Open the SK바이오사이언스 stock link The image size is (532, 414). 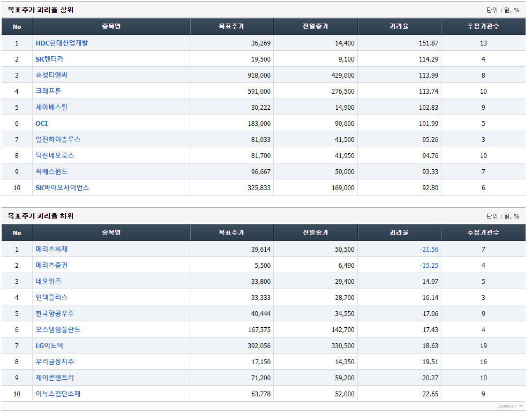pyautogui.click(x=63, y=187)
